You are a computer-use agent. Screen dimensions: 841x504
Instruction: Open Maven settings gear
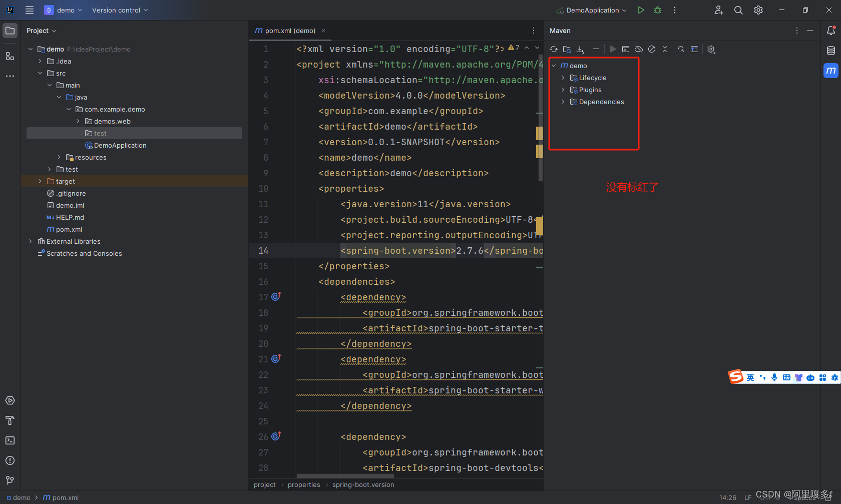(711, 49)
